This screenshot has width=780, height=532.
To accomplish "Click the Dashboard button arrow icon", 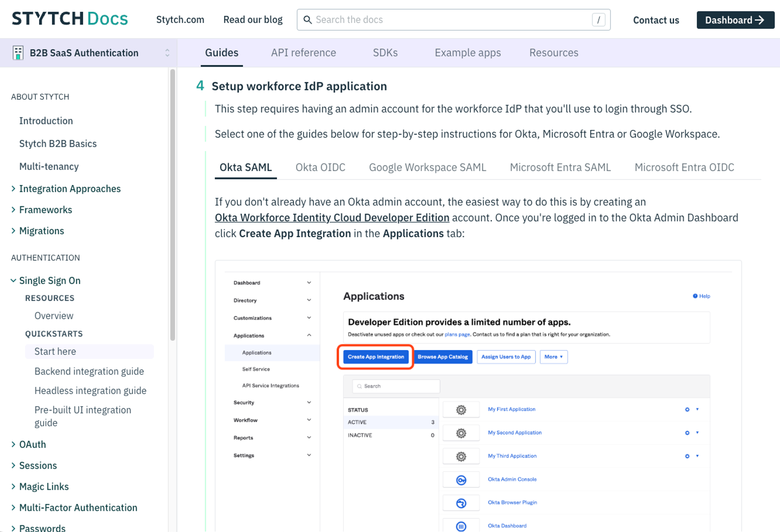I will click(x=759, y=20).
